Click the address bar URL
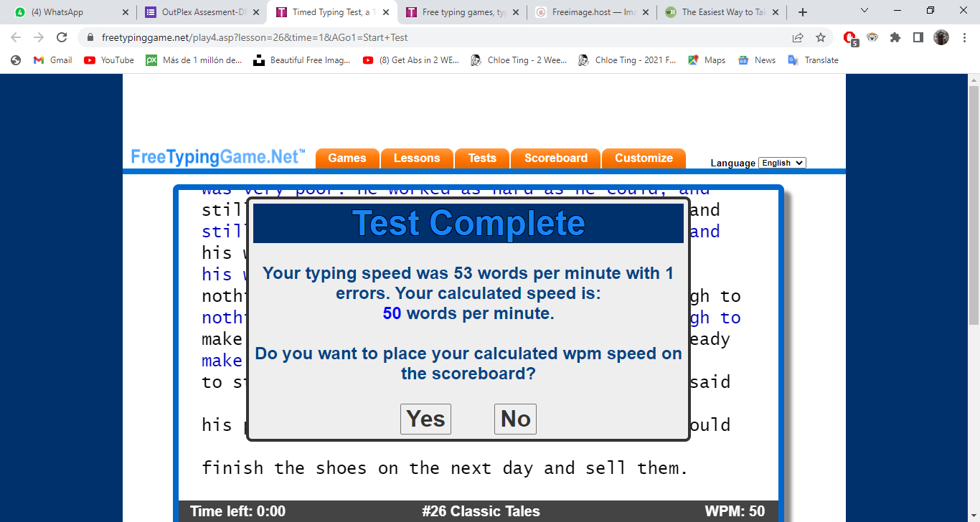This screenshot has height=522, width=980. coord(255,37)
